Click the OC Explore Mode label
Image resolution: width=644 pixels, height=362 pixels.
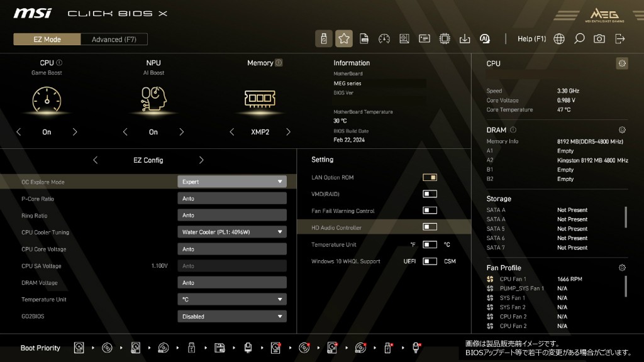pyautogui.click(x=43, y=182)
